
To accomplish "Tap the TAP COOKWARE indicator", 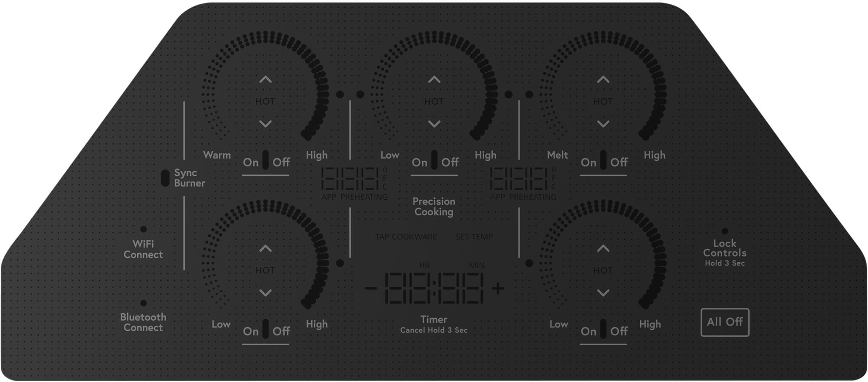I will (x=406, y=237).
